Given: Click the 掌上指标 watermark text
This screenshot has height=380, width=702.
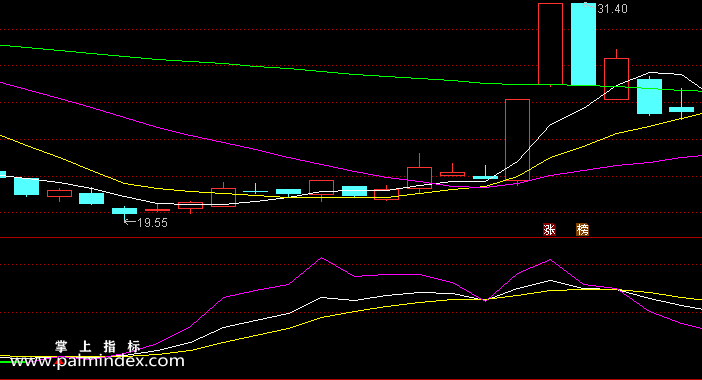Looking at the screenshot, I should coord(98,346).
